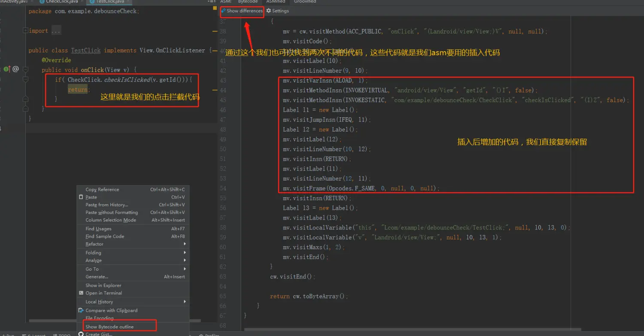The image size is (644, 336).
Task: Open the Go To menu entry
Action: 133,269
